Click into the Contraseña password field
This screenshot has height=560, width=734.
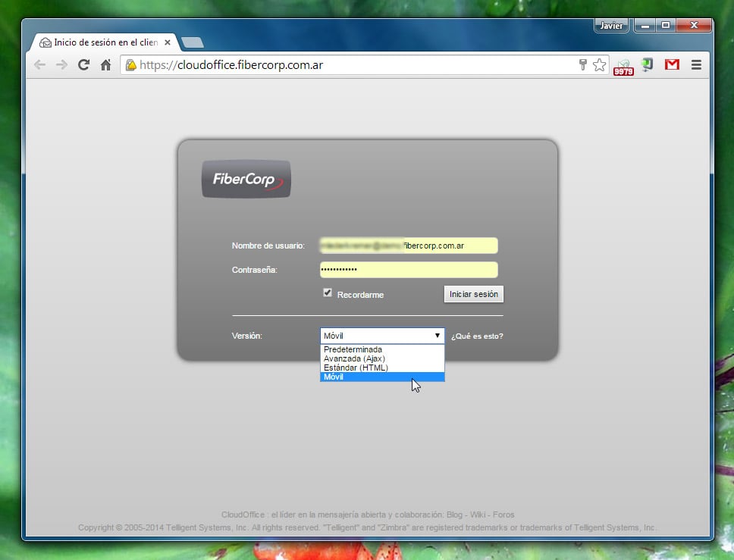click(x=409, y=270)
